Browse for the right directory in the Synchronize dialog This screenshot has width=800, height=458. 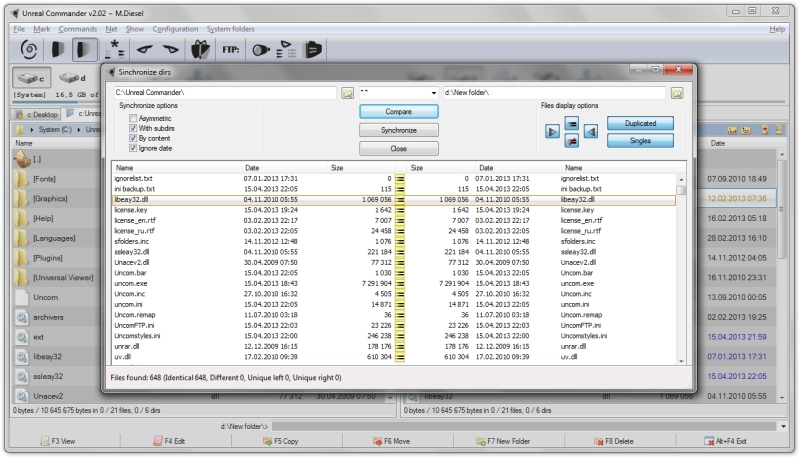tap(677, 93)
